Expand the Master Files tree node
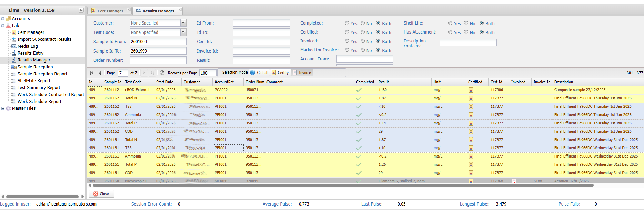 3,108
